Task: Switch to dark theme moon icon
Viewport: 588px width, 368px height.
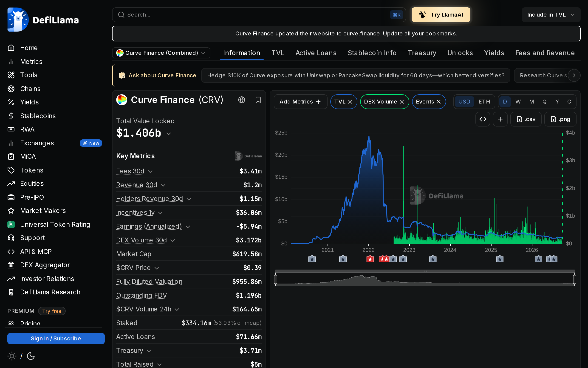Action: pyautogui.click(x=31, y=356)
